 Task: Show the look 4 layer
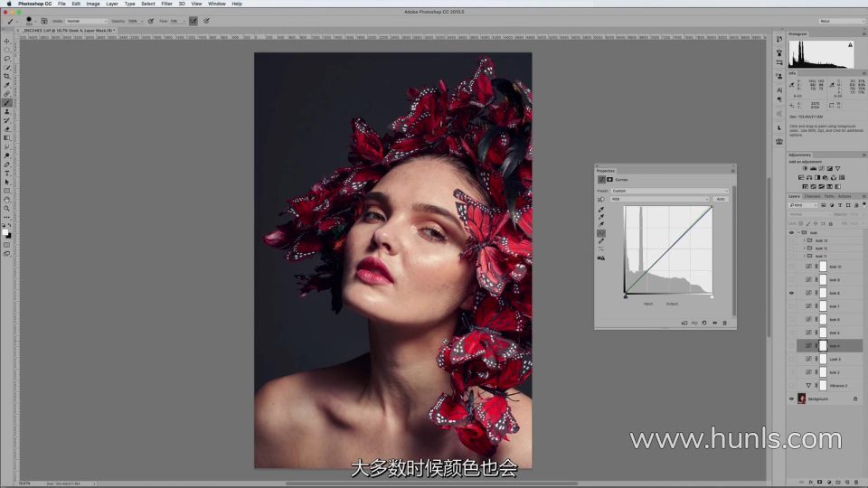pos(791,346)
